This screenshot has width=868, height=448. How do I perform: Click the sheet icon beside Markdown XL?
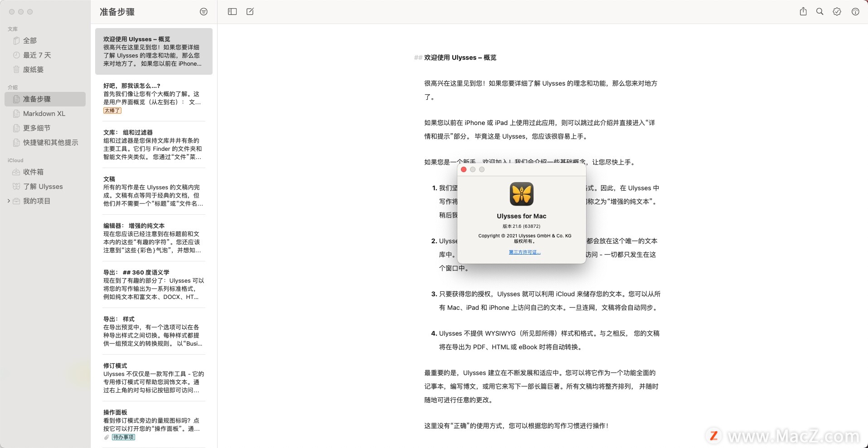[16, 114]
